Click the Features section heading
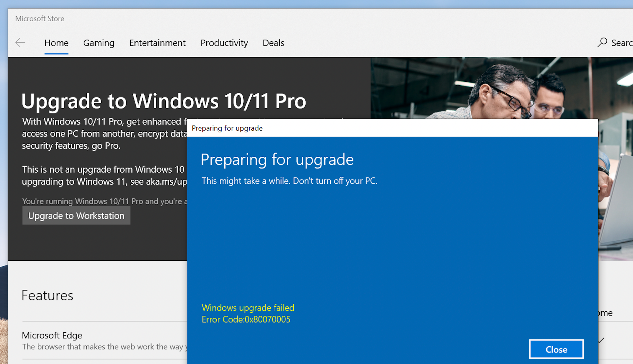 coord(47,295)
